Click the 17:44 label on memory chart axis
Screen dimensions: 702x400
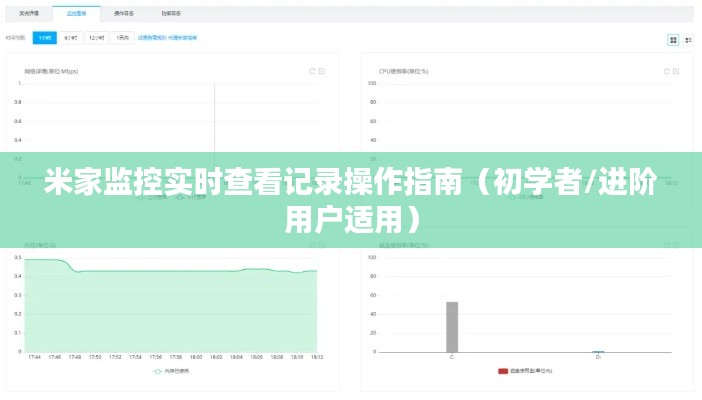(34, 357)
